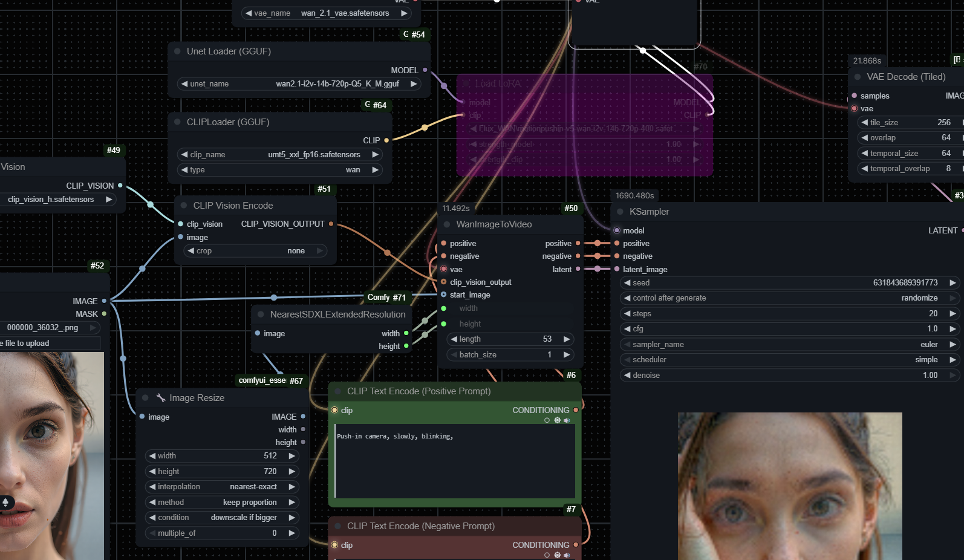
Task: Collapse the CLIP Vision Encode node
Action: click(x=184, y=206)
